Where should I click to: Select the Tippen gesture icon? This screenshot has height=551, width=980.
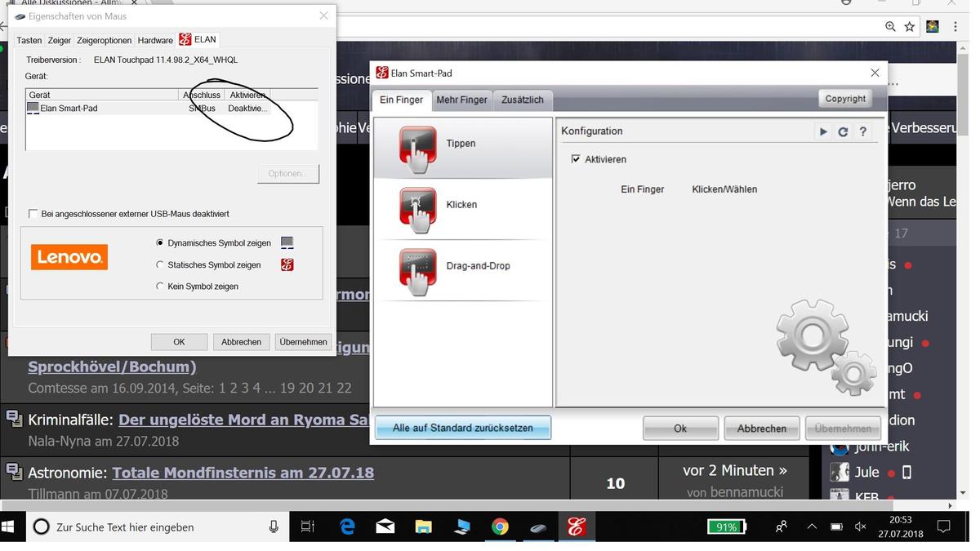pyautogui.click(x=417, y=148)
